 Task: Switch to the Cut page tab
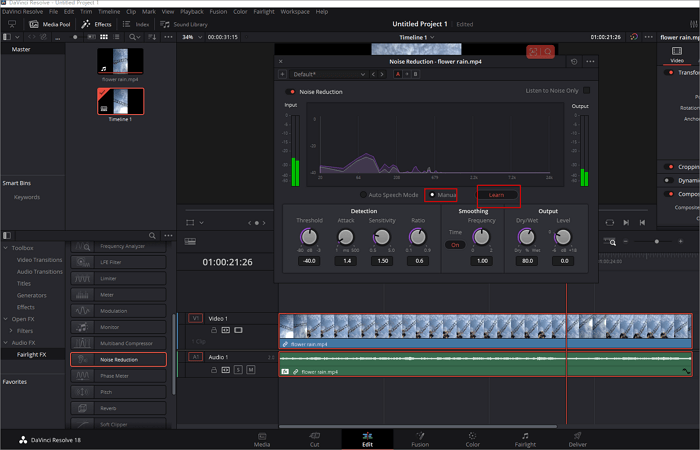point(315,439)
